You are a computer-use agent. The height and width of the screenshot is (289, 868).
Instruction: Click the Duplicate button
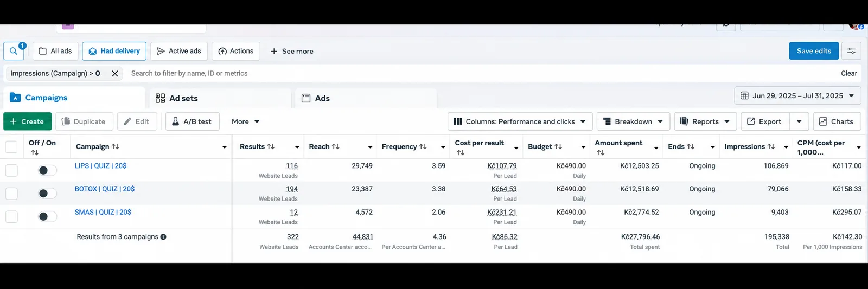tap(84, 121)
